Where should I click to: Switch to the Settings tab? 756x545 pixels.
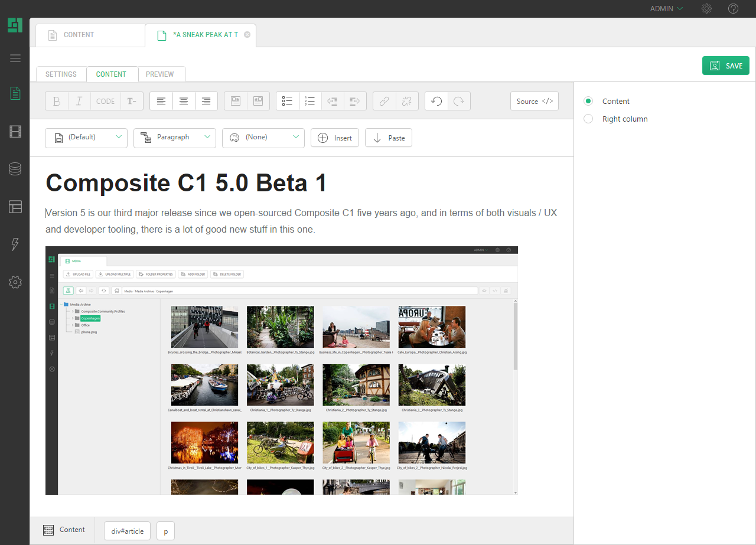(61, 74)
